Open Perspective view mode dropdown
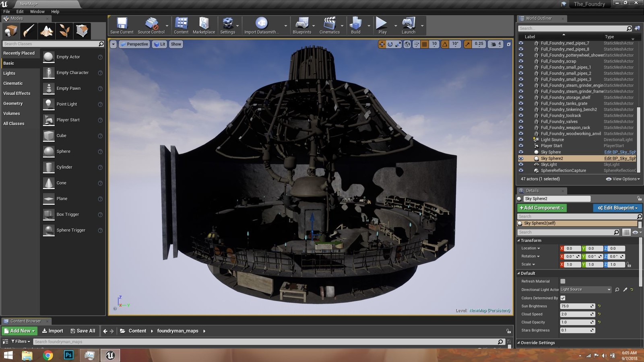Viewport: 644px width, 362px height. (x=134, y=44)
